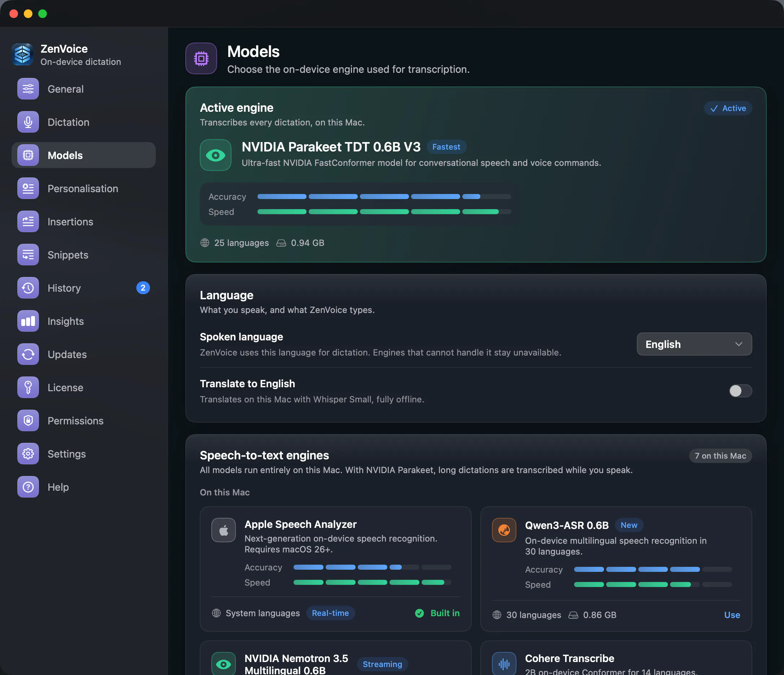Open the General sliders icon
The image size is (784, 675).
[x=28, y=89]
